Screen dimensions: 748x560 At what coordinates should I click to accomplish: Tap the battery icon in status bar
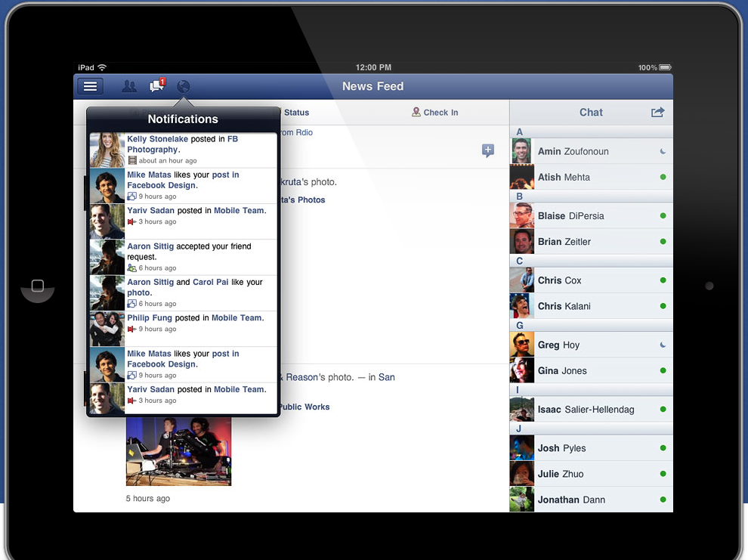tap(665, 67)
